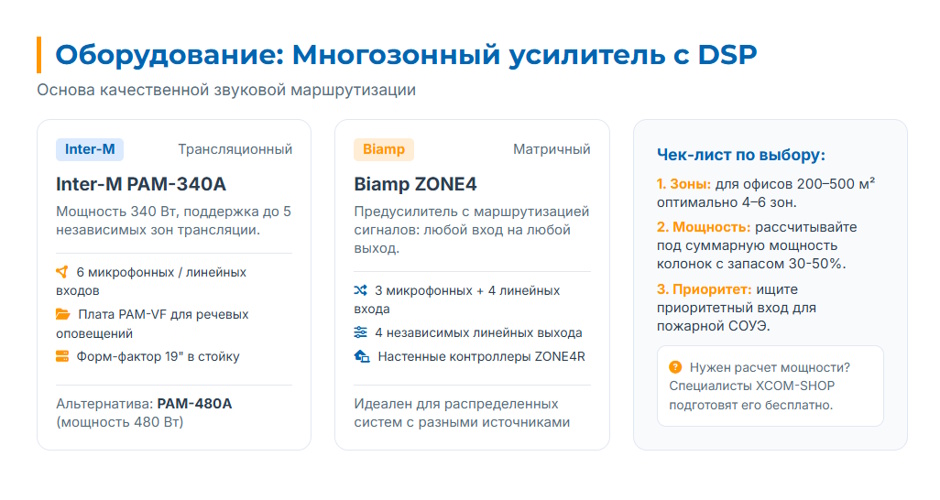Click text оптимально 4–6 зон
940x500 pixels.
click(727, 203)
